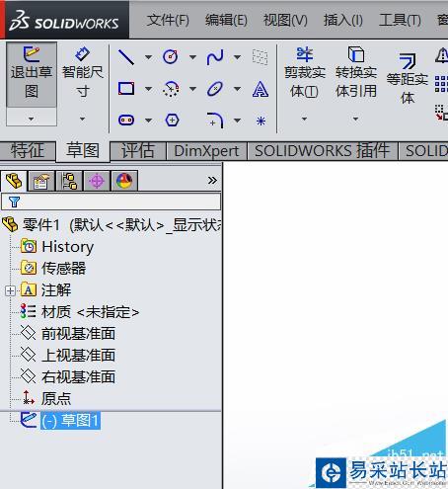Select the Spline sketch tool
The image size is (448, 489).
click(x=215, y=57)
